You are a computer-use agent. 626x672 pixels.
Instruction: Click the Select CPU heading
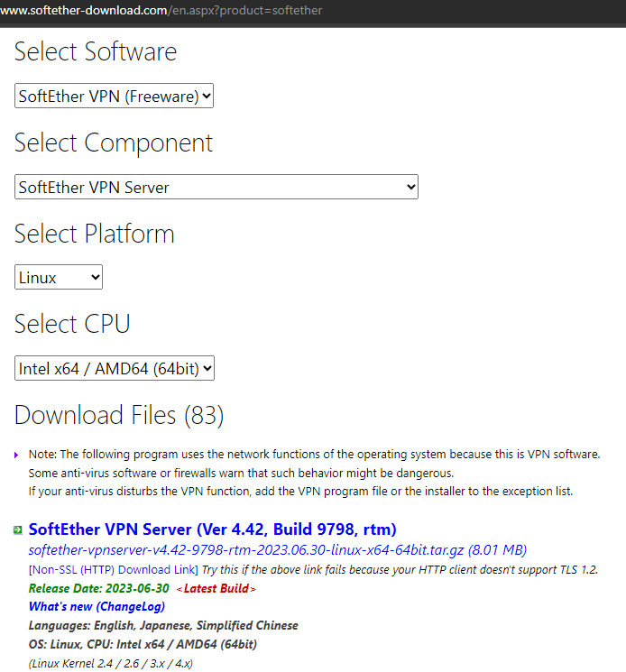tap(72, 324)
